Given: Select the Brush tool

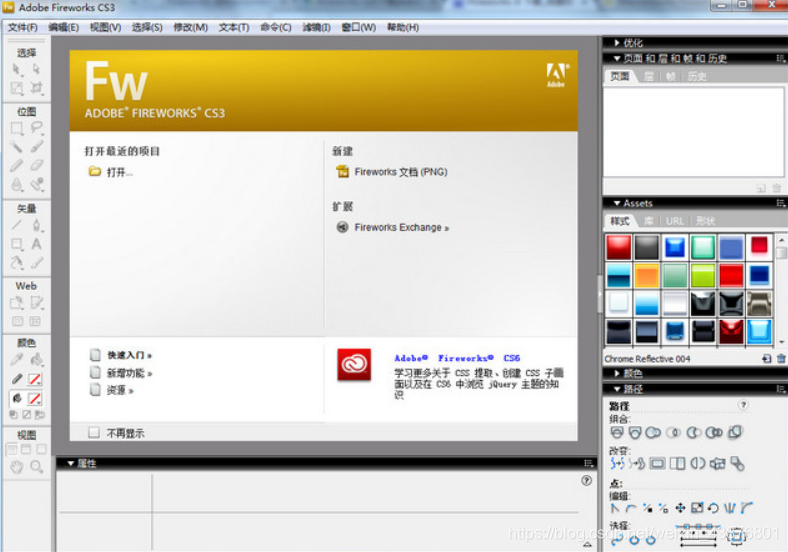Looking at the screenshot, I should point(36,146).
